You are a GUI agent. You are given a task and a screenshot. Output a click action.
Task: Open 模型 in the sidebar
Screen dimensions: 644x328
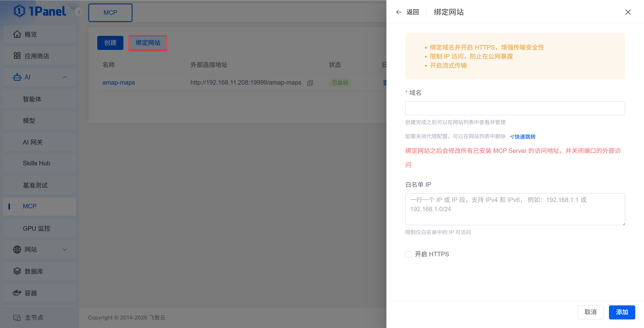point(40,121)
